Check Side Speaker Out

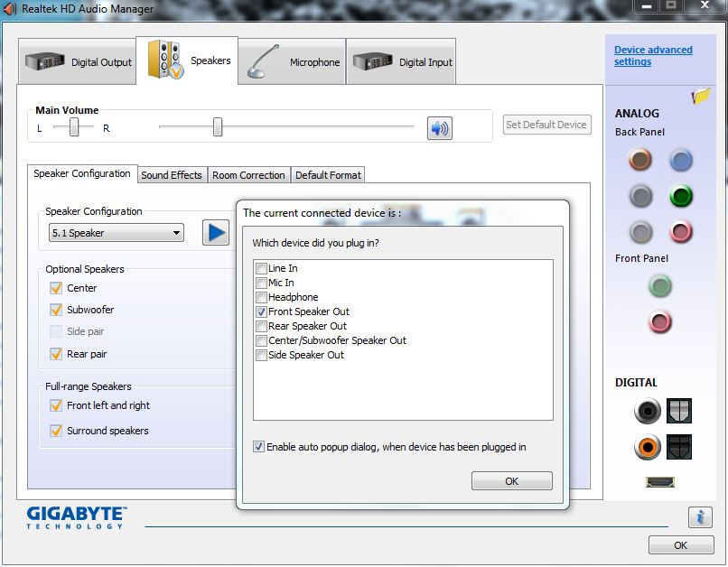261,355
